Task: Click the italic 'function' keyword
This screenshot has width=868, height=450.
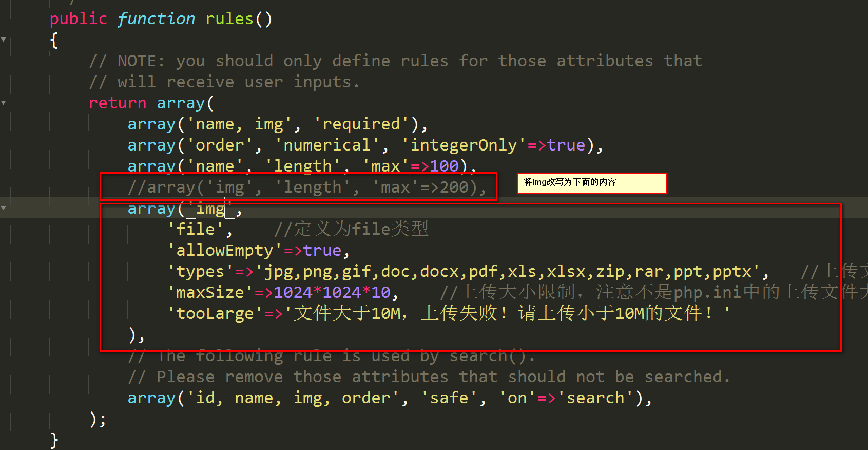Action: coord(156,19)
